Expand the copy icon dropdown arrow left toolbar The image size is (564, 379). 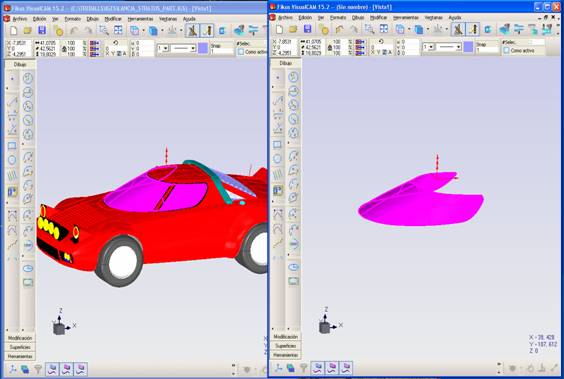pos(144,31)
